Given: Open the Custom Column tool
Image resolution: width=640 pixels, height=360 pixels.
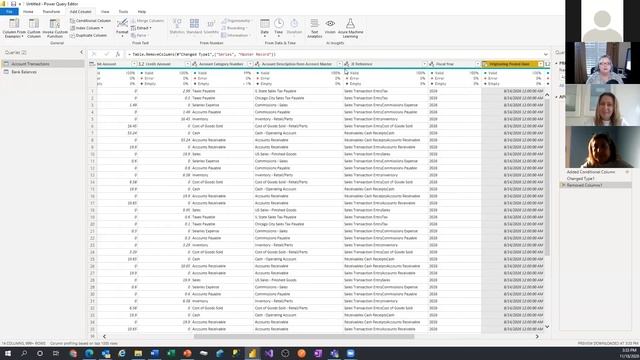Looking at the screenshot, I should pyautogui.click(x=34, y=28).
